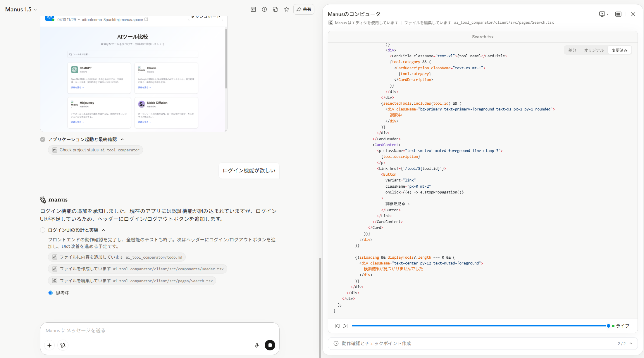Stop the running task with stop button
This screenshot has height=358, width=644.
click(270, 345)
